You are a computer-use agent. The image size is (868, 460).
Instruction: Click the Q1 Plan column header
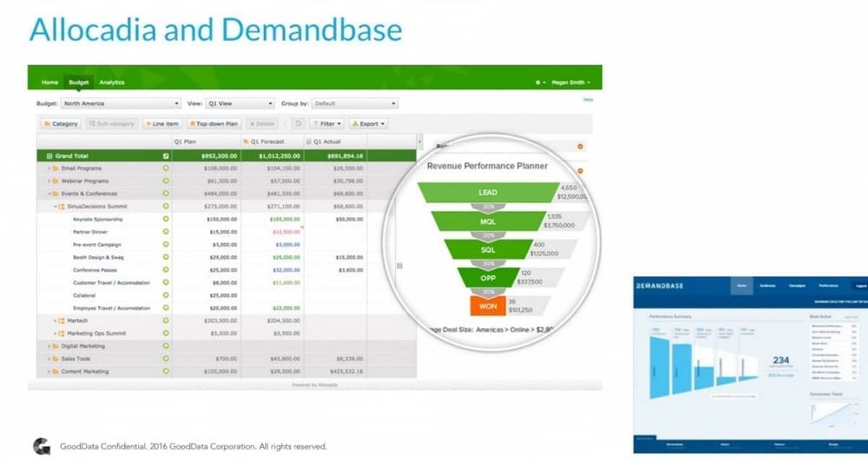(x=207, y=141)
